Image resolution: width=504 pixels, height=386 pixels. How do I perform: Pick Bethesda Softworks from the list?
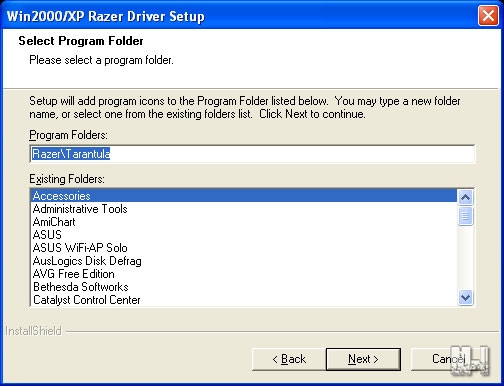tap(244, 287)
